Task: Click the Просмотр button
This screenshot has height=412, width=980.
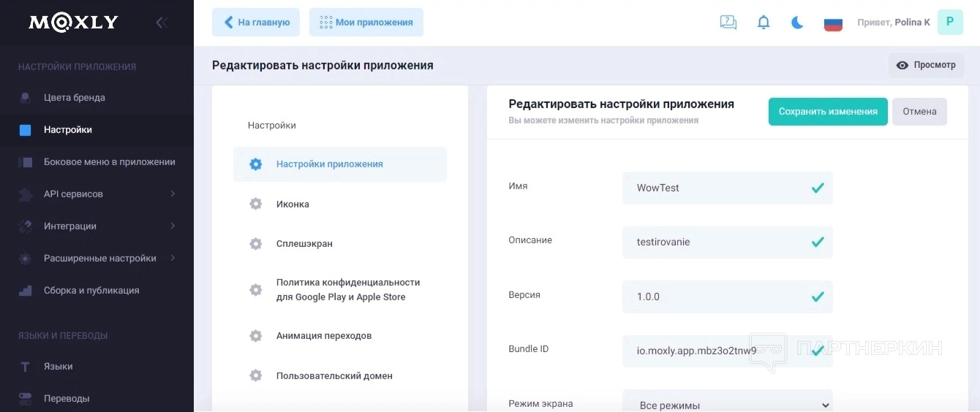Action: (x=926, y=65)
